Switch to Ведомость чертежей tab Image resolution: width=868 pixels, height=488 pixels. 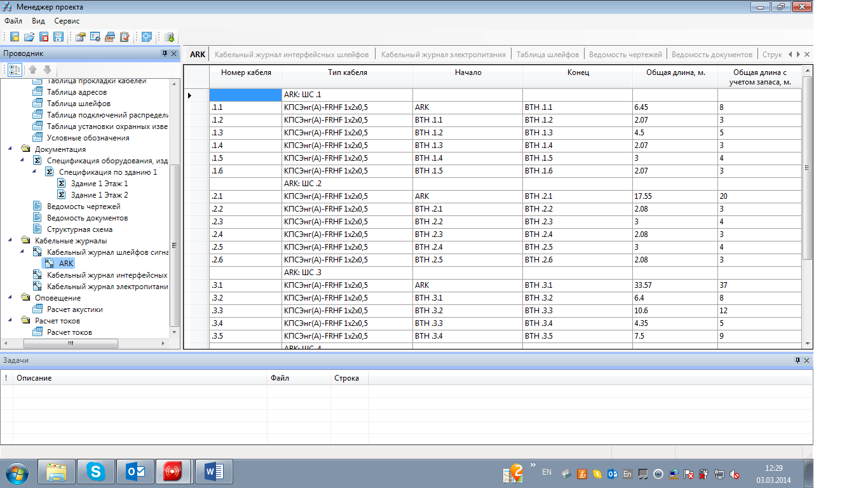[625, 55]
